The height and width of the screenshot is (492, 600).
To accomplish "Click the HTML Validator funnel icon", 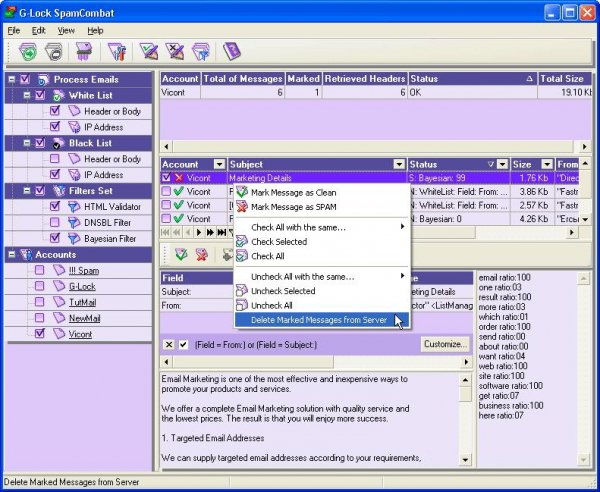I will coord(73,207).
